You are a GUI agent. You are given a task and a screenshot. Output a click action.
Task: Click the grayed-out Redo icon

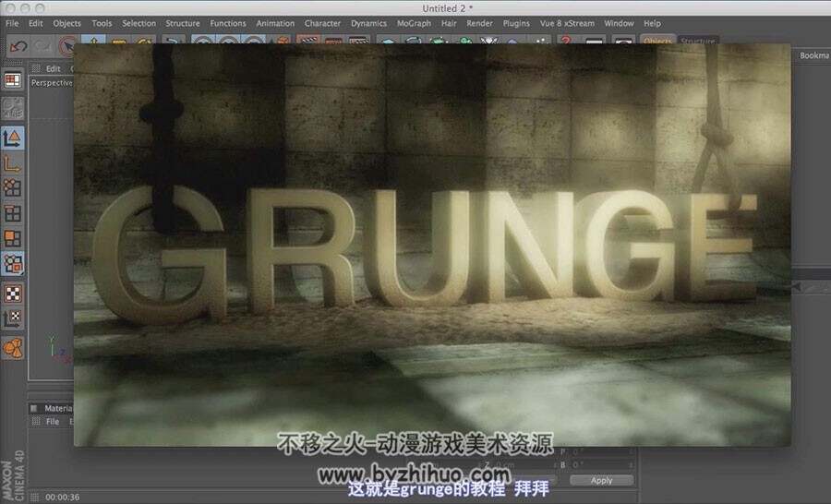(x=42, y=47)
